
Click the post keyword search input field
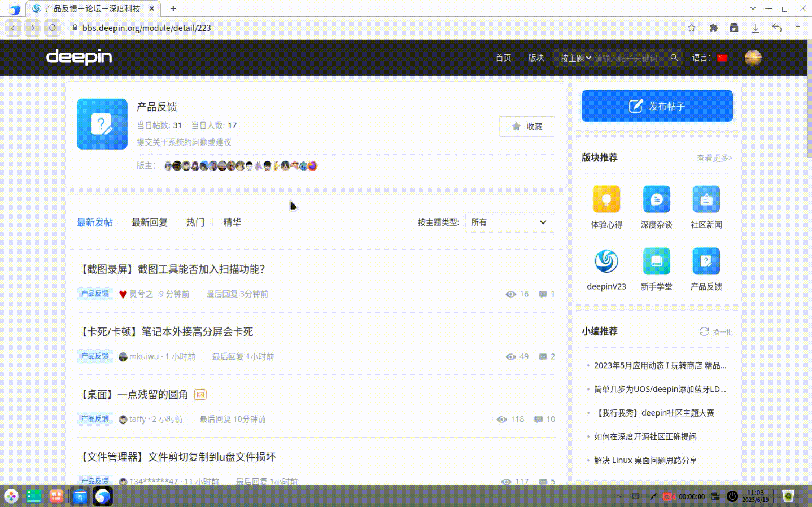coord(627,57)
